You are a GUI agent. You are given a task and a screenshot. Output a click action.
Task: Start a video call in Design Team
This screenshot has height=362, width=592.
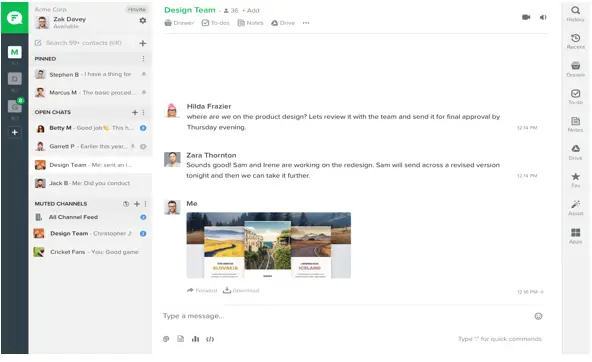click(x=526, y=17)
